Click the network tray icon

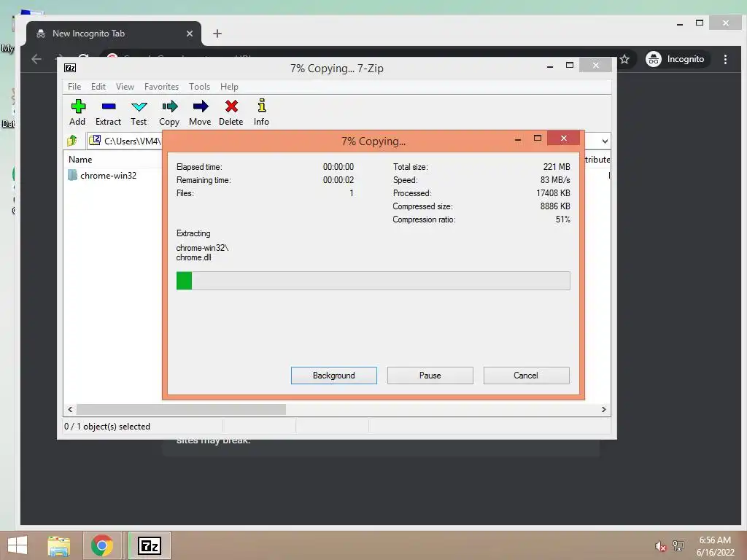point(678,546)
